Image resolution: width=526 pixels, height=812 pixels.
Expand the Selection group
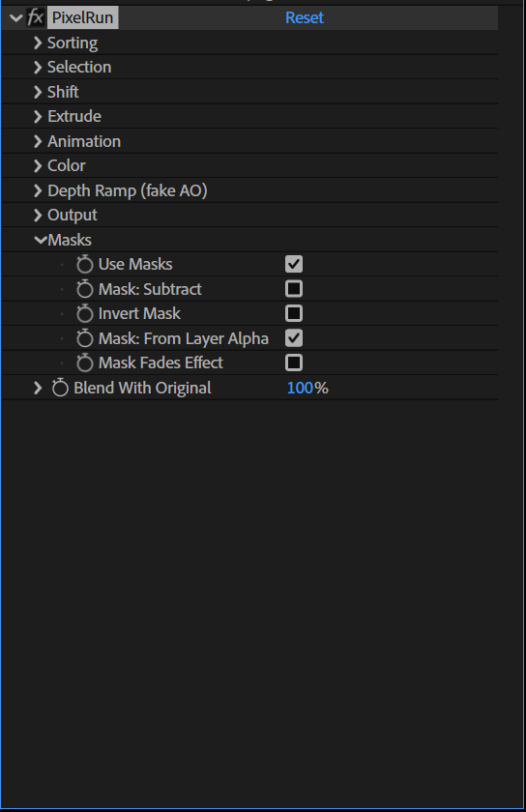tap(38, 68)
